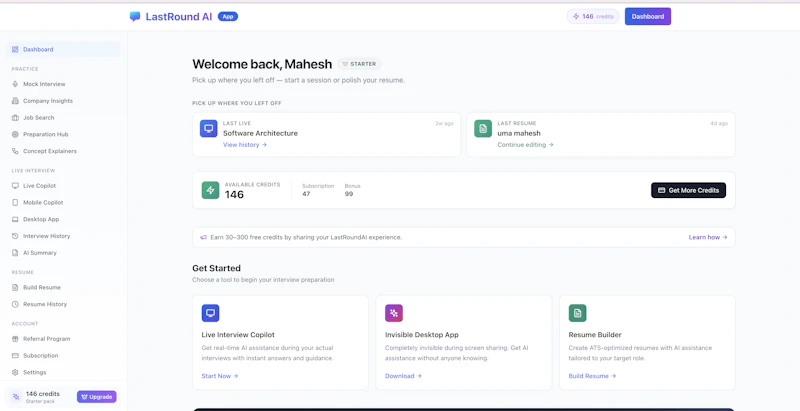Click the Job Search briefcase icon
This screenshot has width=800, height=411.
point(15,118)
